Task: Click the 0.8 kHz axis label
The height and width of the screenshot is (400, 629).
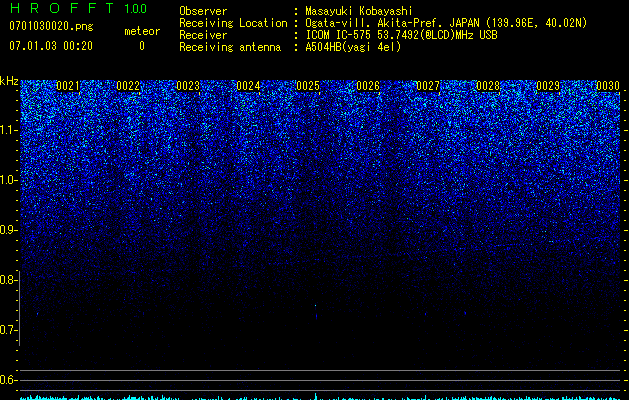Action: pyautogui.click(x=8, y=280)
